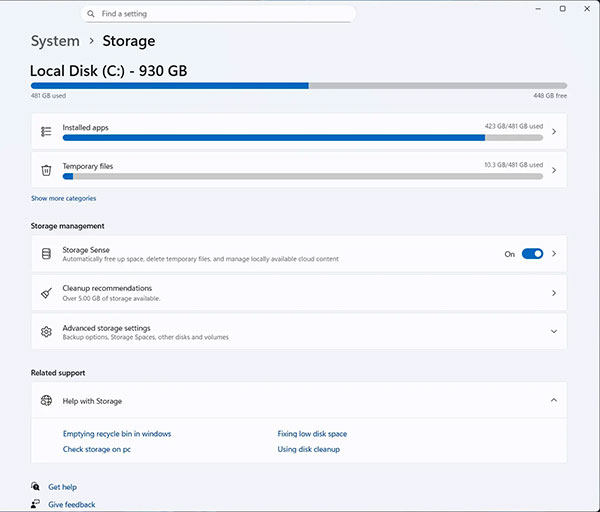This screenshot has width=600, height=512.
Task: Click Show more categories link
Action: tap(64, 198)
